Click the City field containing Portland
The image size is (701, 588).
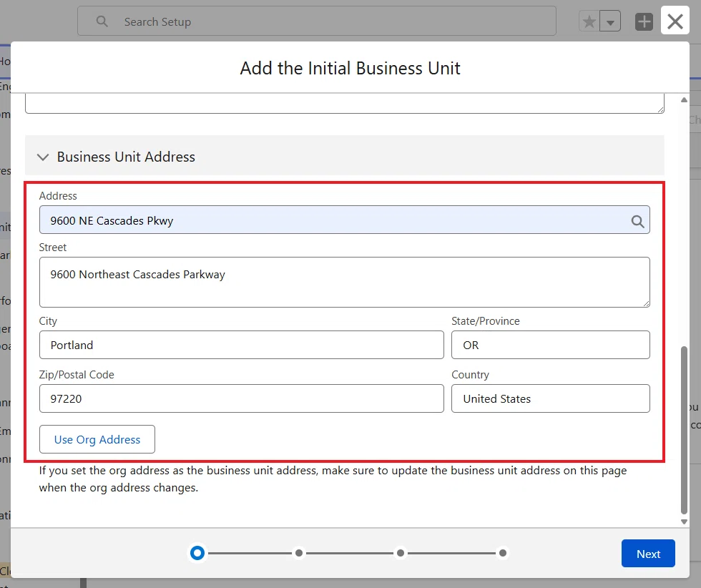242,345
